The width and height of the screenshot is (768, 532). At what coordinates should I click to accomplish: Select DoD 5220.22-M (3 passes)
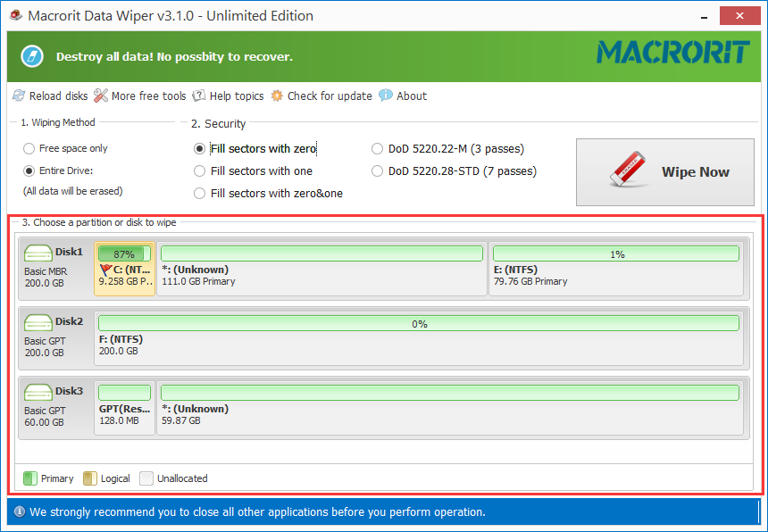tap(447, 149)
